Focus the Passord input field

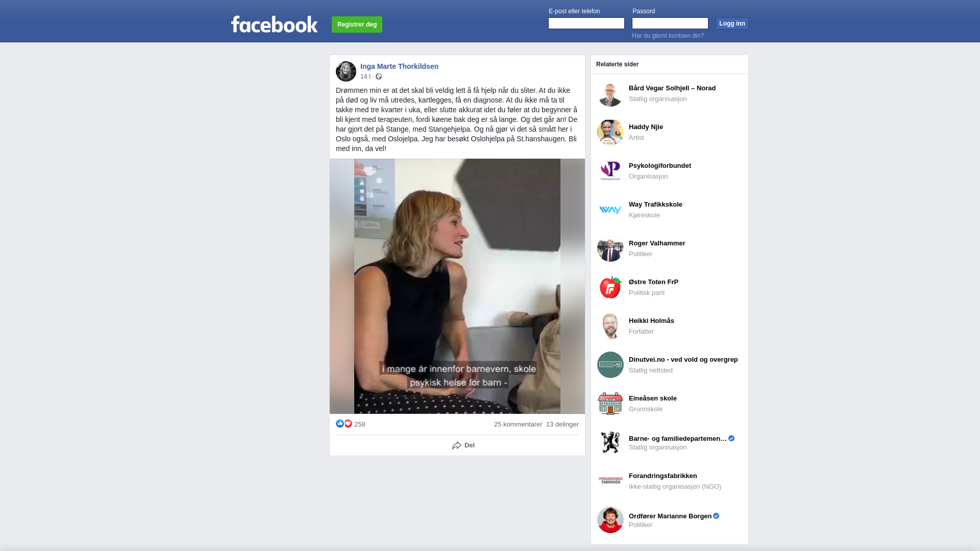[670, 23]
